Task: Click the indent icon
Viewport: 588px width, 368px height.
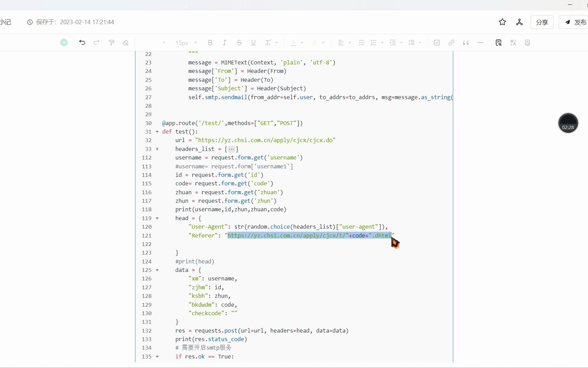Action: pos(393,43)
